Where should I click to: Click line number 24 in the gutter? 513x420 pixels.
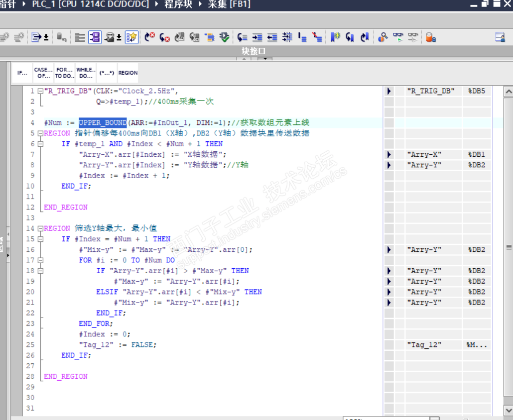coord(30,334)
